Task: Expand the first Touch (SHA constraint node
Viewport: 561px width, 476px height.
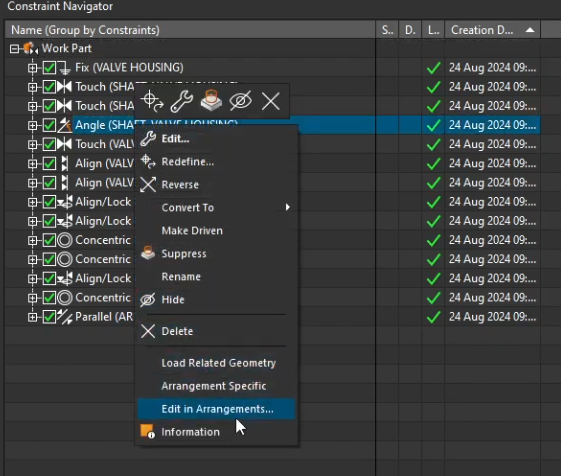Action: [33, 87]
